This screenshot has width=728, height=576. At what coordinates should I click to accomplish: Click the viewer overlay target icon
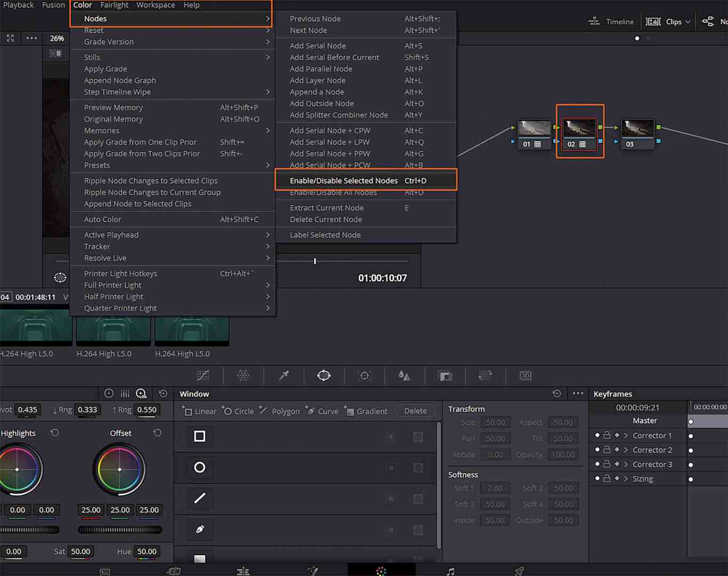pos(60,277)
